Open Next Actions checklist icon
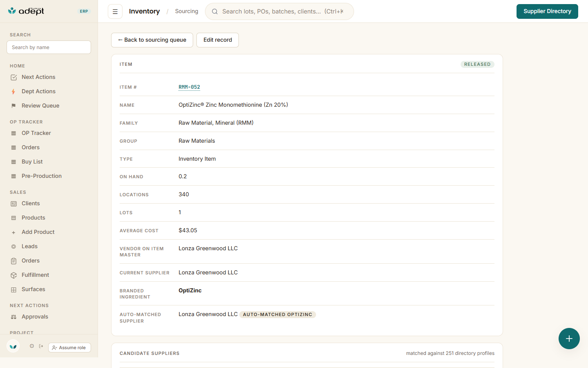Viewport: 588px width, 368px height. (13, 77)
